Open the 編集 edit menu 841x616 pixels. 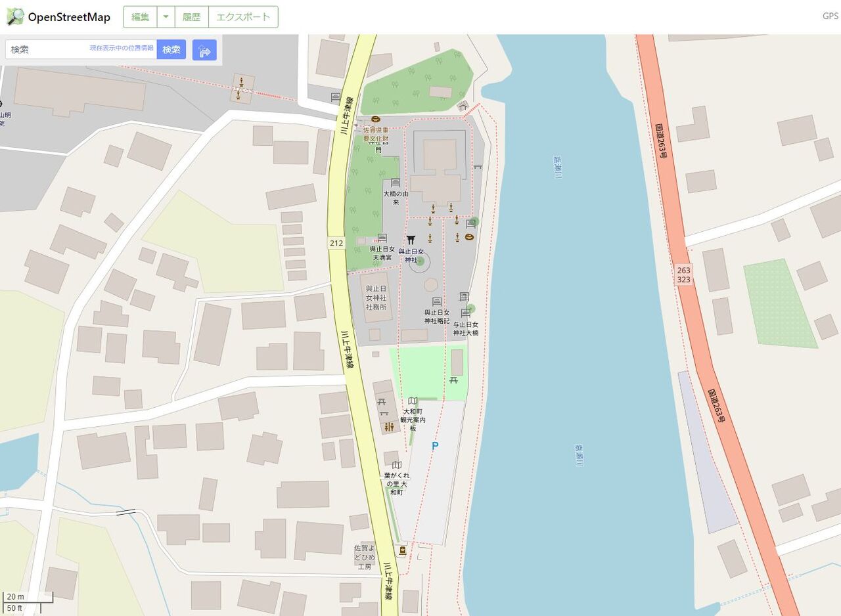(140, 17)
